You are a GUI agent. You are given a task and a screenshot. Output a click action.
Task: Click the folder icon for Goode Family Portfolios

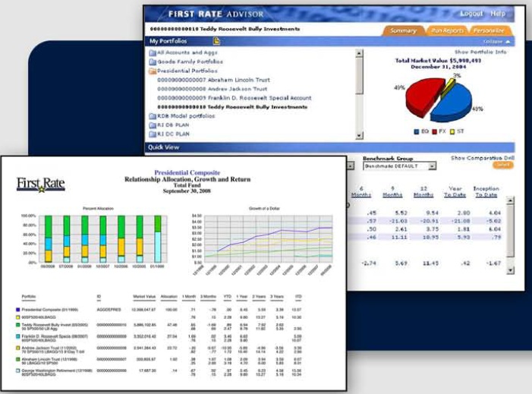[x=153, y=62]
